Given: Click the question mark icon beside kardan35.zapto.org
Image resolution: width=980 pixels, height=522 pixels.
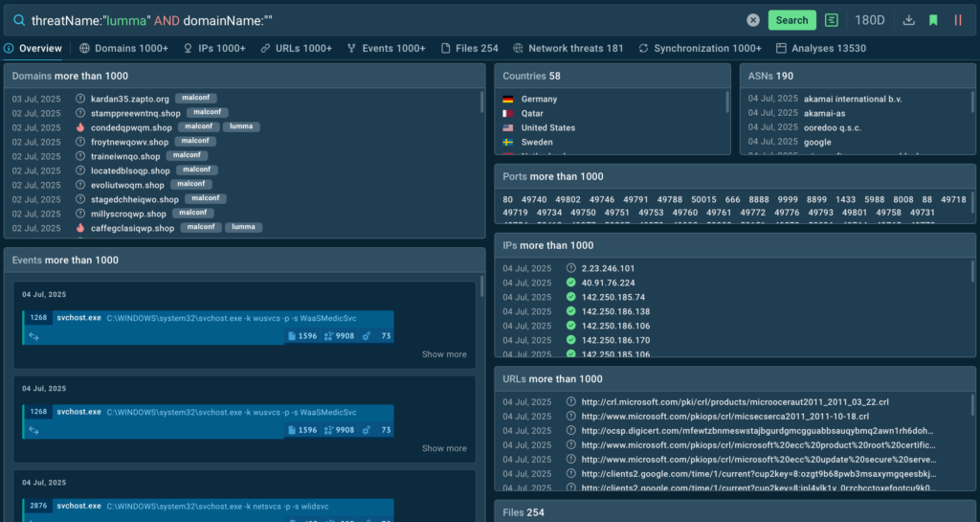Looking at the screenshot, I should 80,99.
